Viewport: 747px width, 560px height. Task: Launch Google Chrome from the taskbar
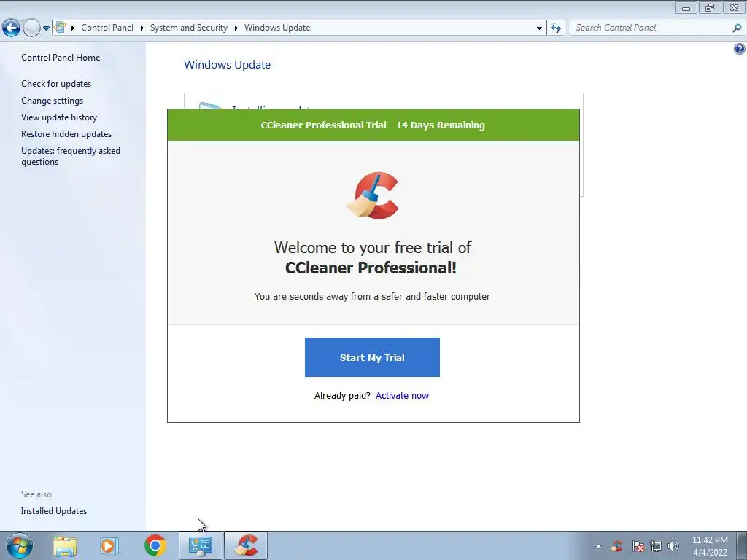(155, 545)
